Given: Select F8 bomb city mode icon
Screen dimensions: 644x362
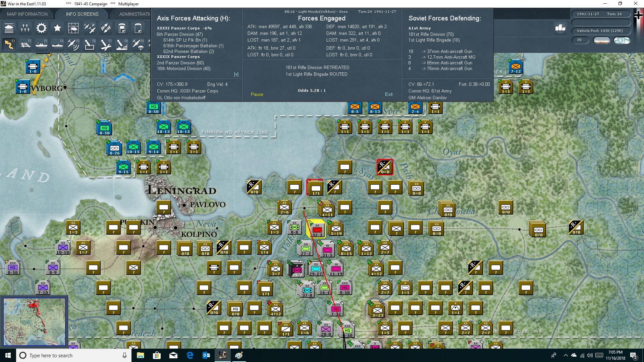Looking at the screenshot, I should coord(122,44).
